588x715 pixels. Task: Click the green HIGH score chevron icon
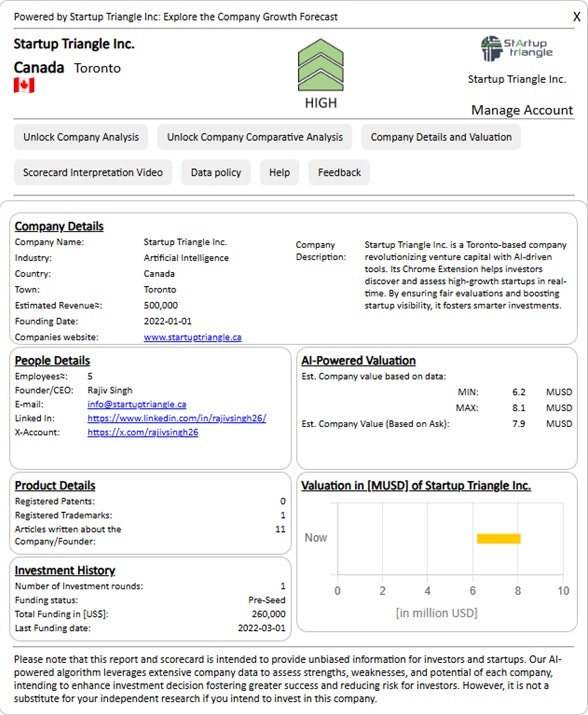click(321, 64)
